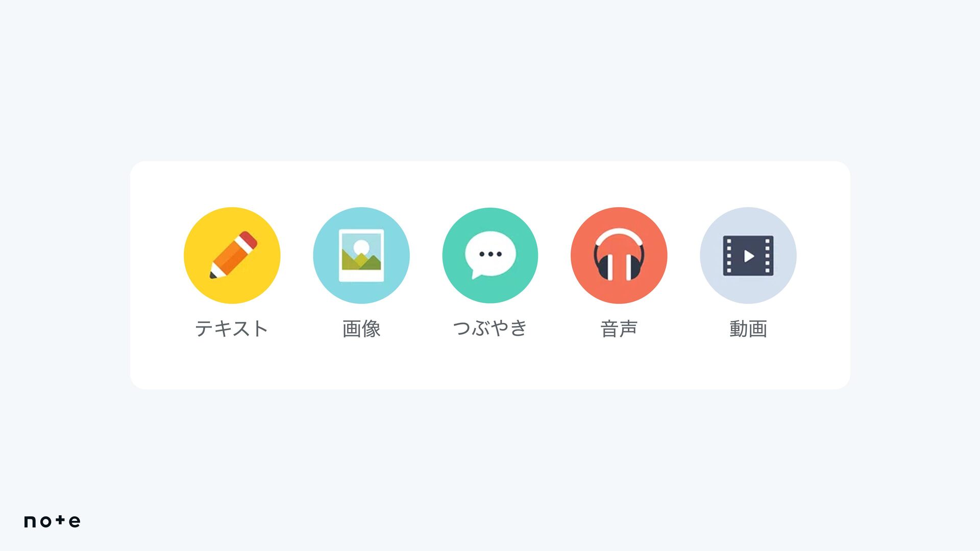Click the 画像 label

(361, 328)
